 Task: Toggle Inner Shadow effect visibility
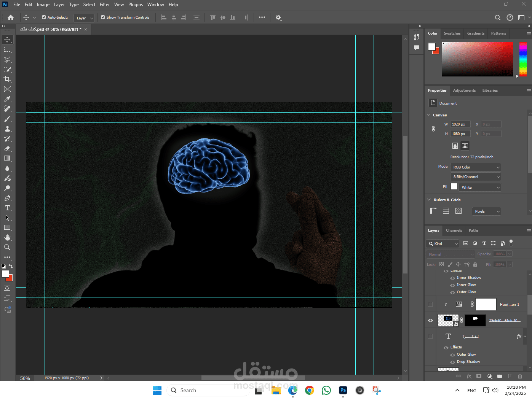coord(452,278)
